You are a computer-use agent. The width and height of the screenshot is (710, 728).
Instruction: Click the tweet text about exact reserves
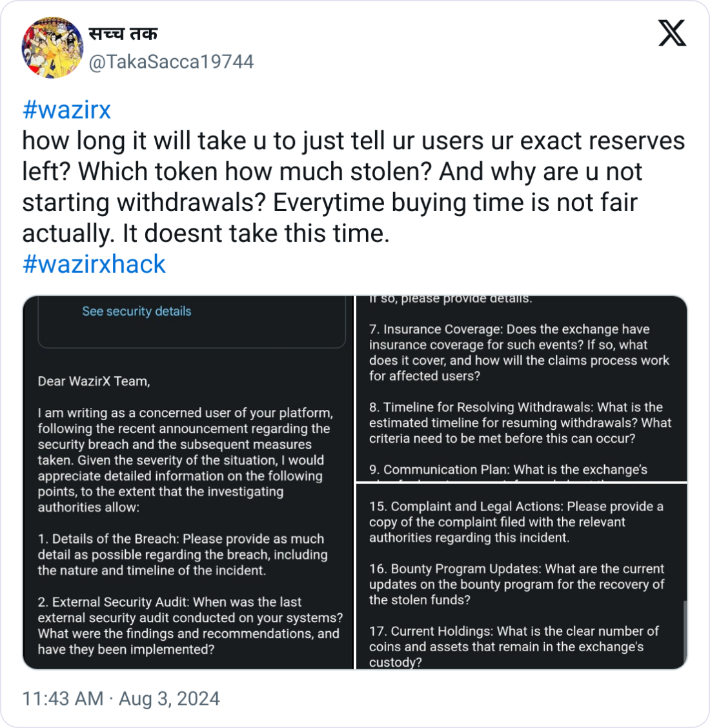click(353, 187)
